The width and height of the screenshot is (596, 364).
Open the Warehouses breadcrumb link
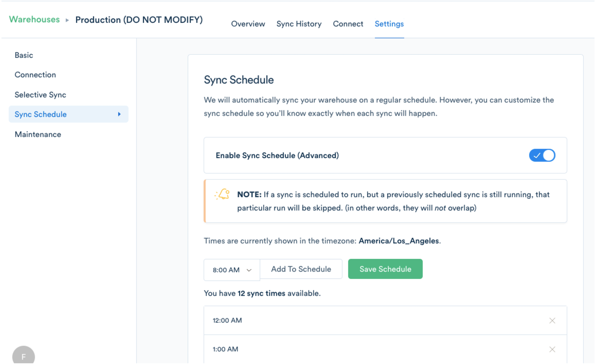click(x=34, y=19)
